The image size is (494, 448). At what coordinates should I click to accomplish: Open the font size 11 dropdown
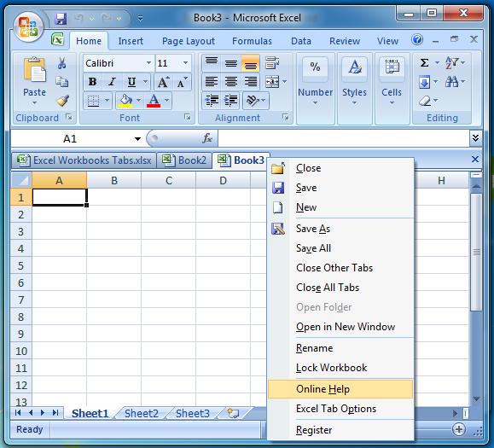185,63
